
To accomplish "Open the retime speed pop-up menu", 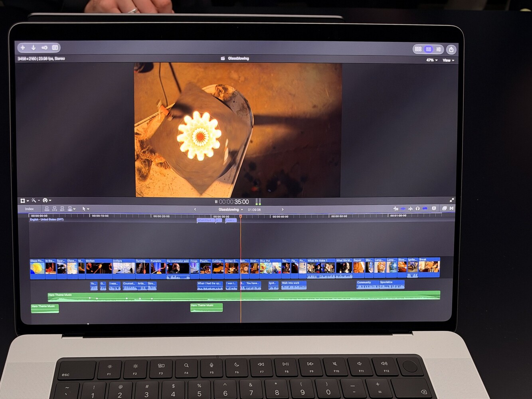I will tap(47, 200).
